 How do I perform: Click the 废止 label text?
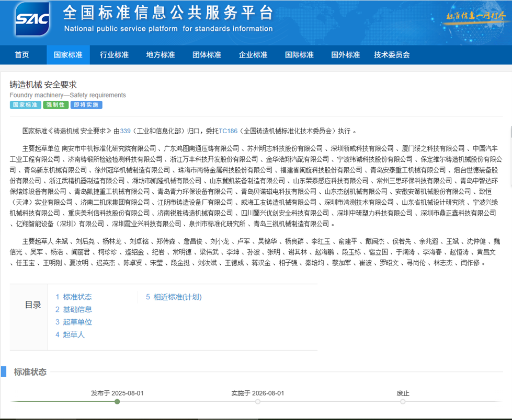coord(403,393)
